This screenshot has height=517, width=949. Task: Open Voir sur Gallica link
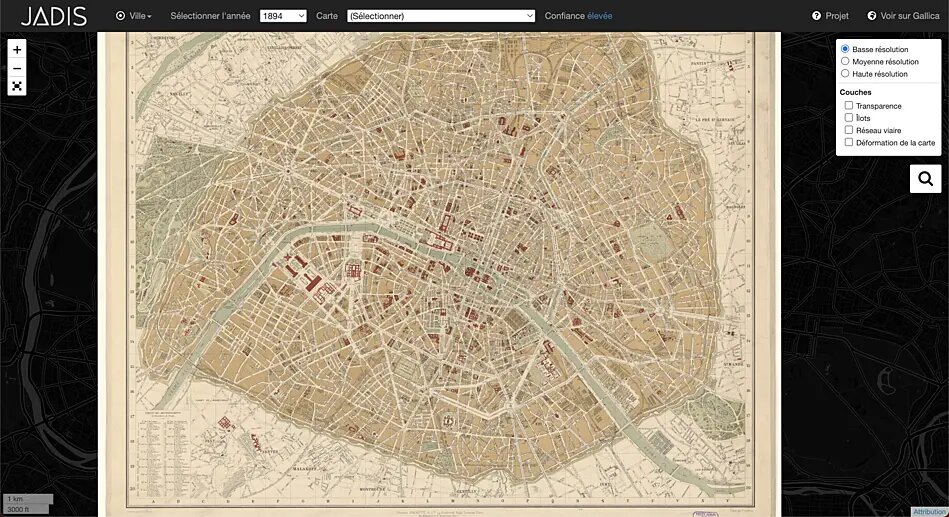(x=903, y=16)
